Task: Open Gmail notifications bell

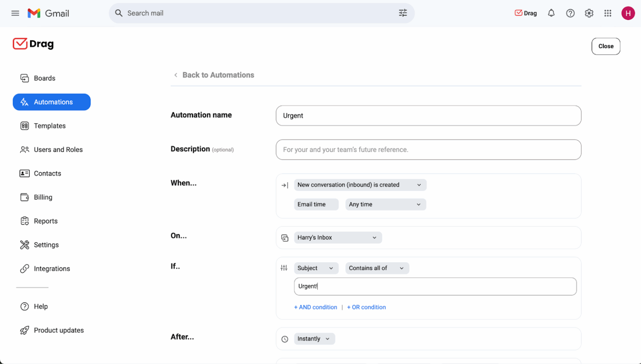Action: [551, 13]
